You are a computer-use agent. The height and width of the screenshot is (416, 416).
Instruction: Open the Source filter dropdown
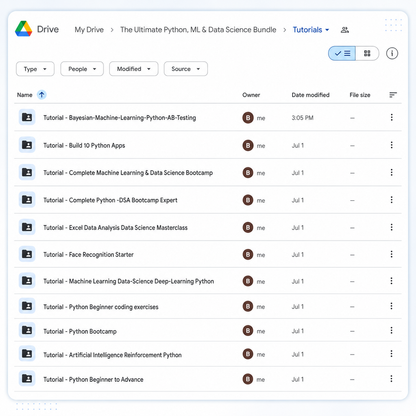click(186, 69)
